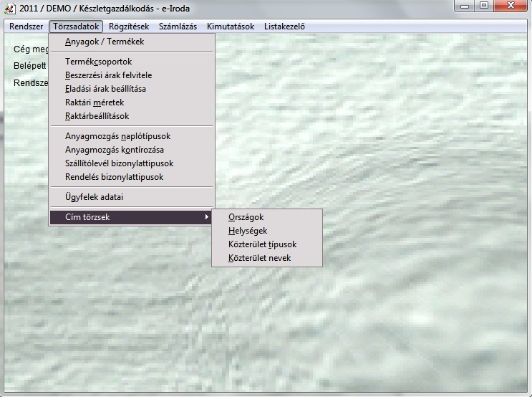Select Anyagok / Termékek menu entry
The height and width of the screenshot is (397, 532).
(x=105, y=42)
